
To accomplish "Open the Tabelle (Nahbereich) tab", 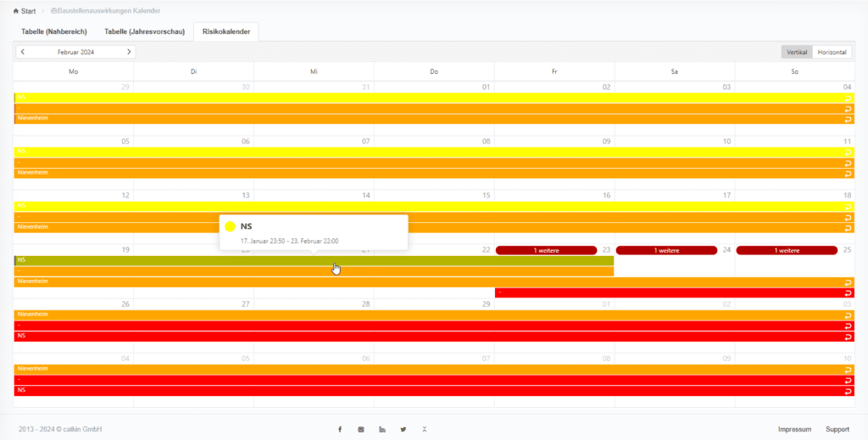I will coord(54,31).
